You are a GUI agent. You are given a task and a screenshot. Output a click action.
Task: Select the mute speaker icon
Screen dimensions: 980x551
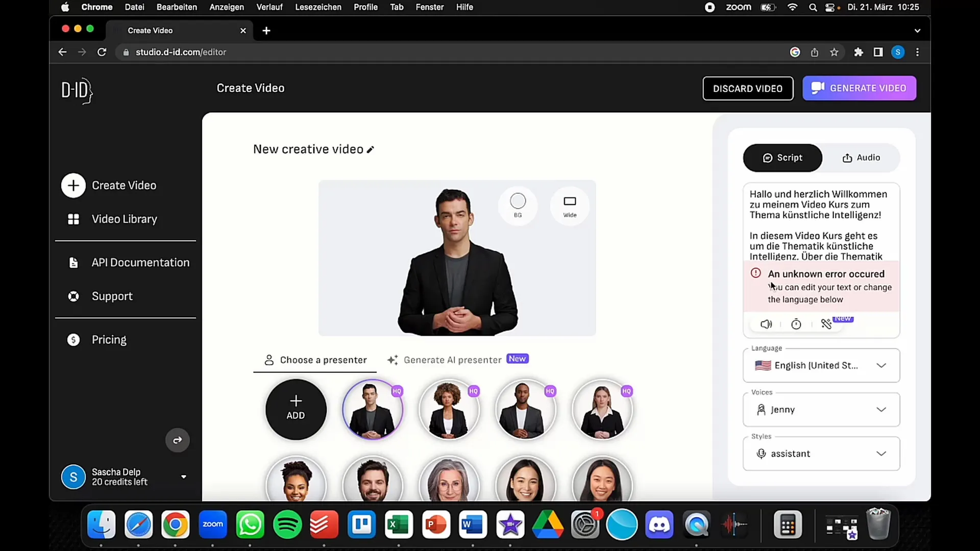(766, 323)
